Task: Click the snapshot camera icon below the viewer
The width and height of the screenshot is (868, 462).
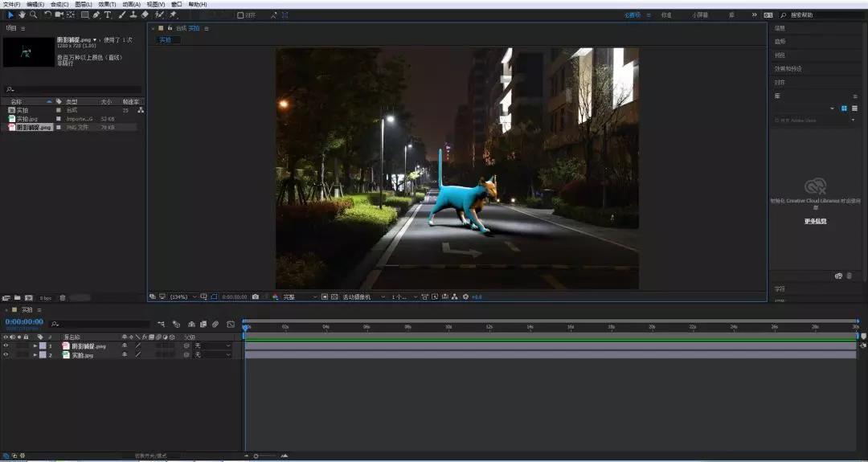Action: [x=256, y=296]
